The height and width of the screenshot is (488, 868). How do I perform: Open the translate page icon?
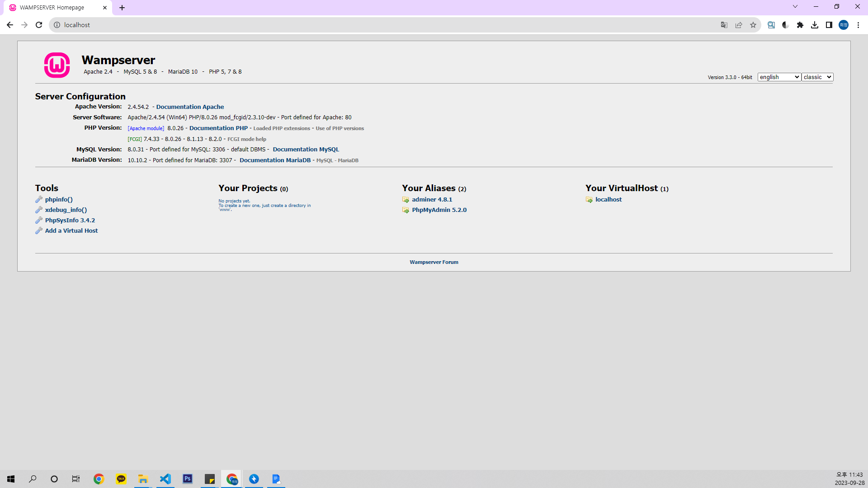coord(724,25)
